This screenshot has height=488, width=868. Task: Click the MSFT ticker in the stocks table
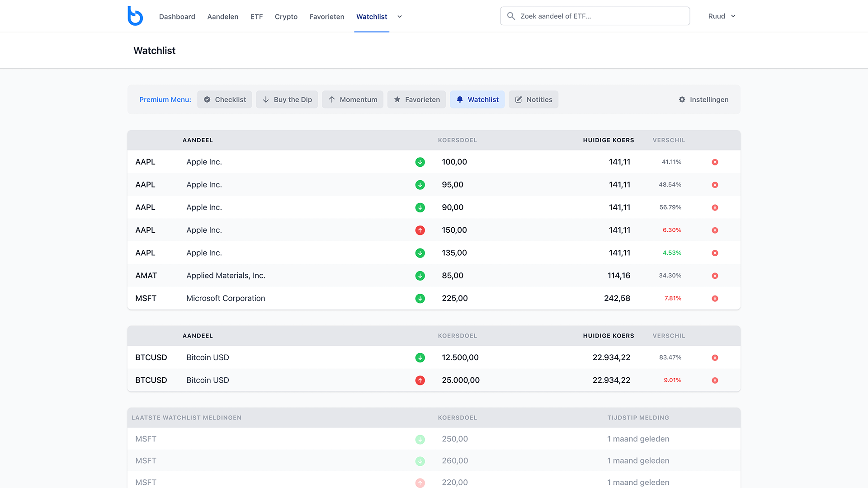point(146,298)
